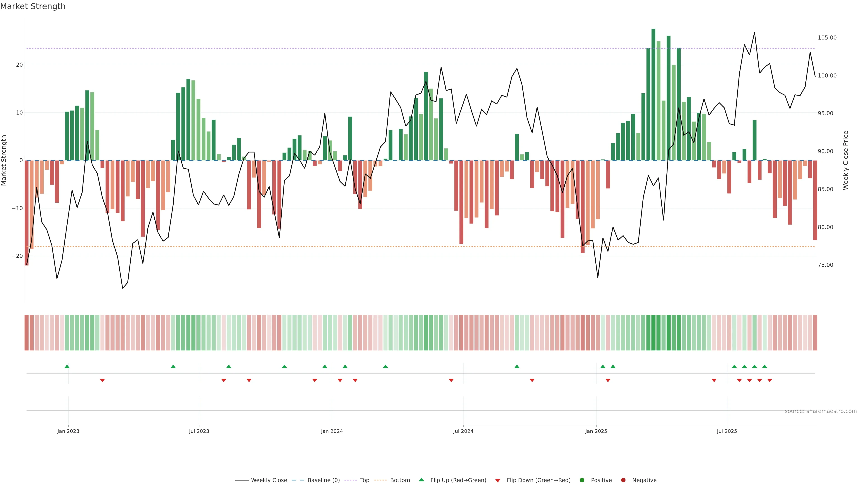868x488 pixels.
Task: Click source: sharemaestro.com text
Action: tap(821, 411)
